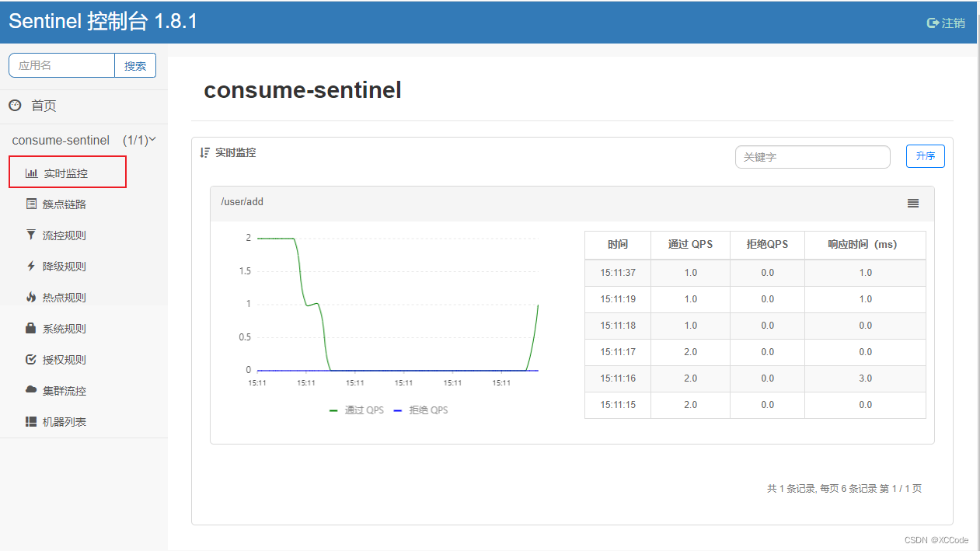Toggle 拒绝 QPS legend entry
The width and height of the screenshot is (980, 551).
point(421,410)
